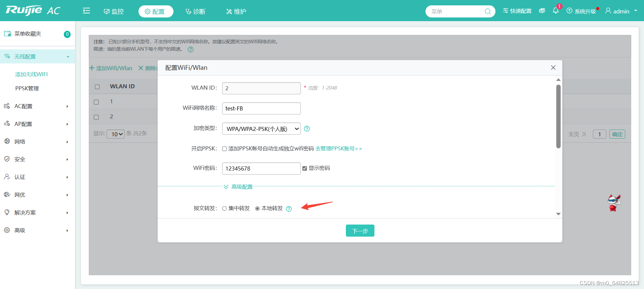Click the encryption type help icon
Viewport: 644px width, 289px height.
click(307, 129)
